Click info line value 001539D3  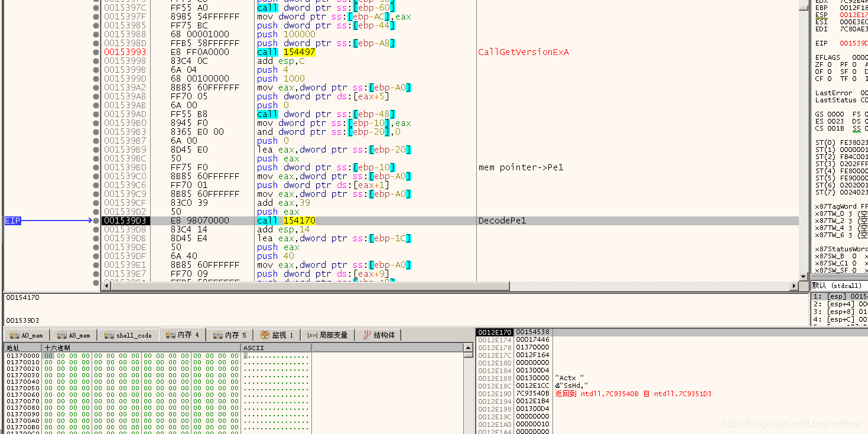pos(22,320)
